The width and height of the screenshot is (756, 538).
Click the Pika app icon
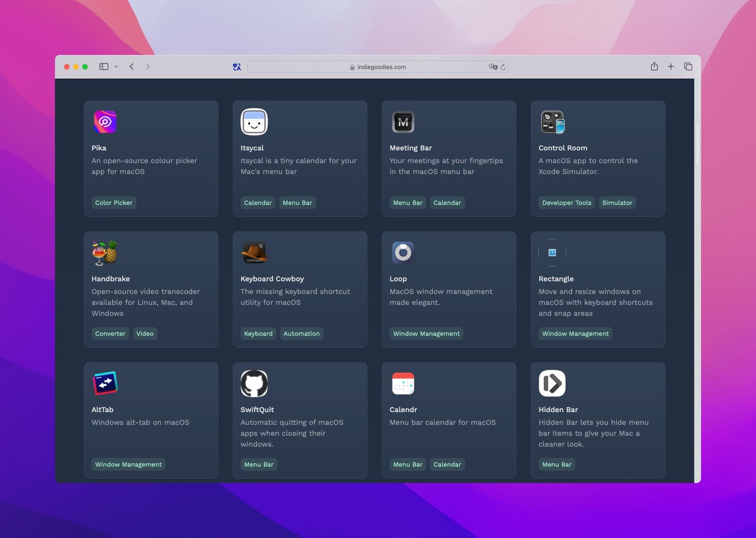click(105, 122)
